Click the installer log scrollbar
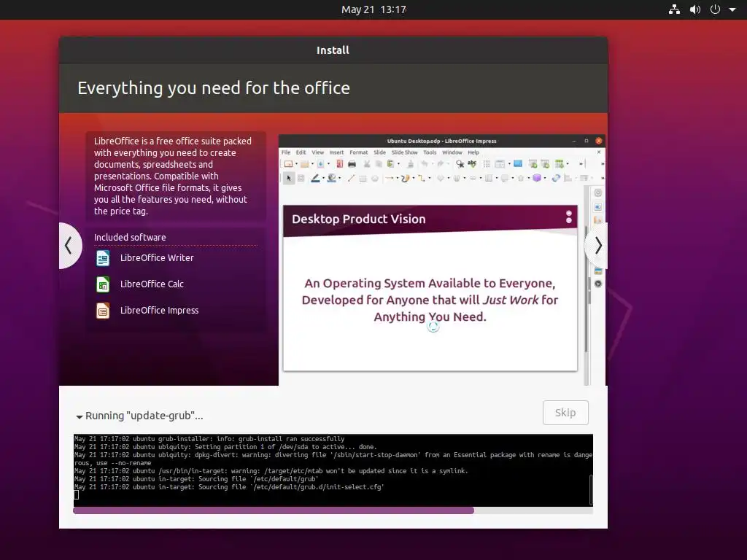 point(591,489)
